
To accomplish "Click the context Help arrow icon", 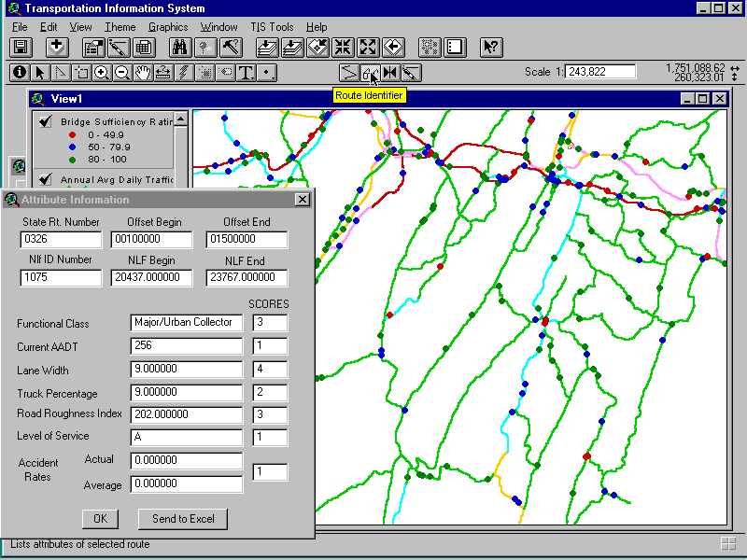I will (x=491, y=48).
